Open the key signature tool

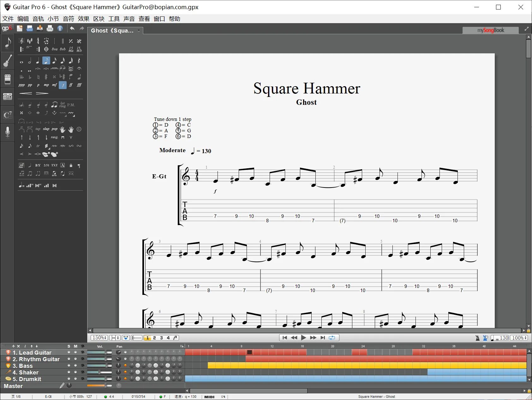click(30, 41)
